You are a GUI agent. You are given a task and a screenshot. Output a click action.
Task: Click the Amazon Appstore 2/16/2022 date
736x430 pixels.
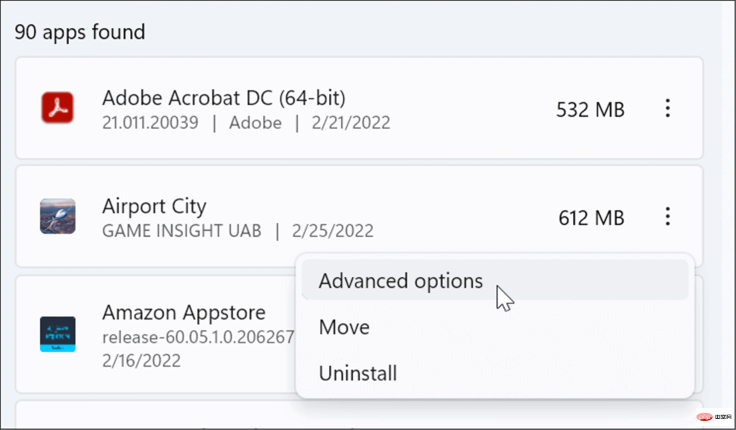coord(141,361)
